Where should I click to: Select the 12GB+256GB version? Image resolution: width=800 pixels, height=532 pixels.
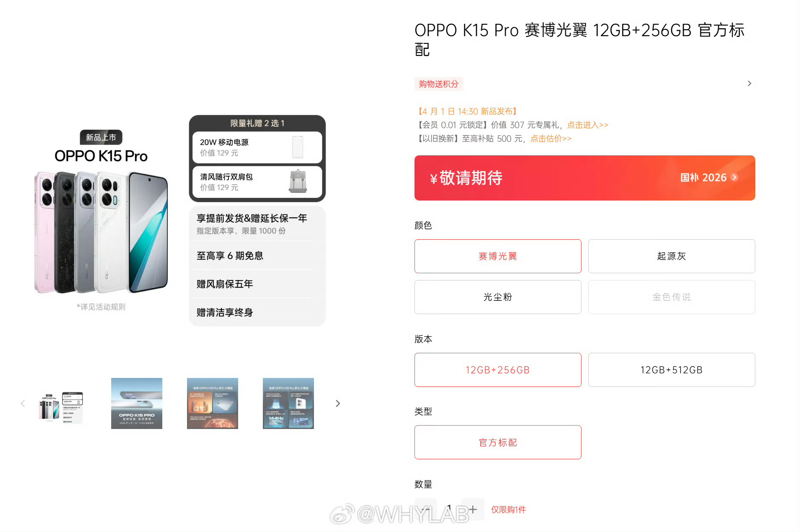(498, 370)
